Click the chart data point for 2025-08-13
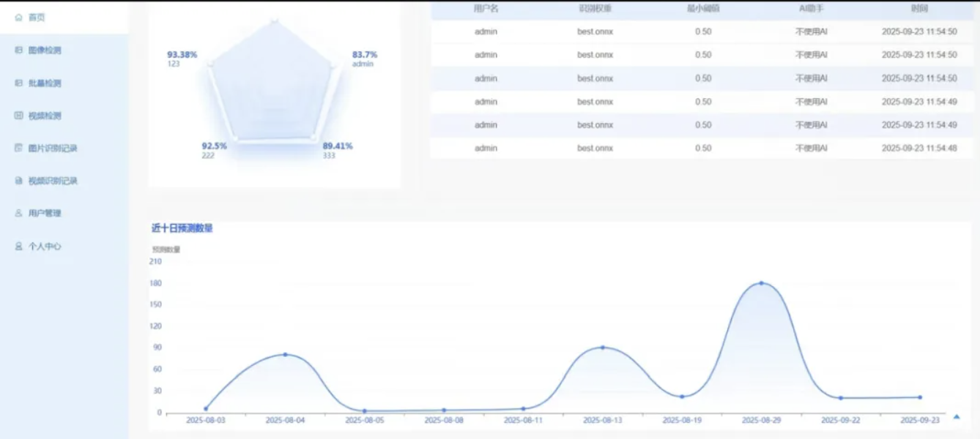The height and width of the screenshot is (439, 980). point(602,348)
